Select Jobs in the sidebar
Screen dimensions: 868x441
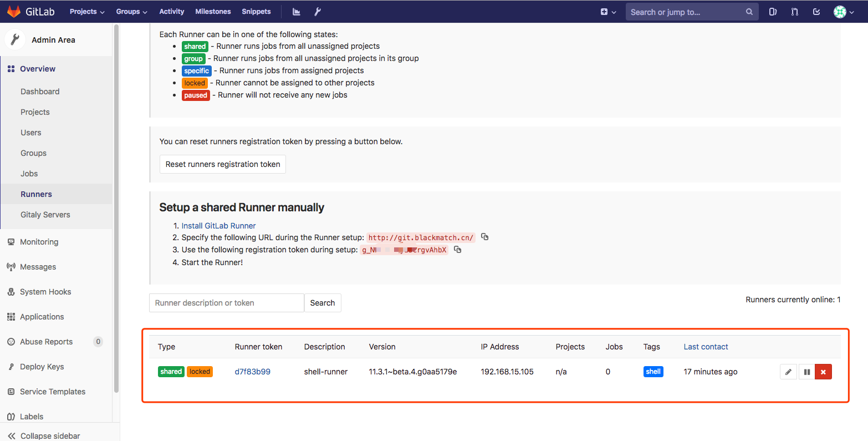pyautogui.click(x=29, y=174)
